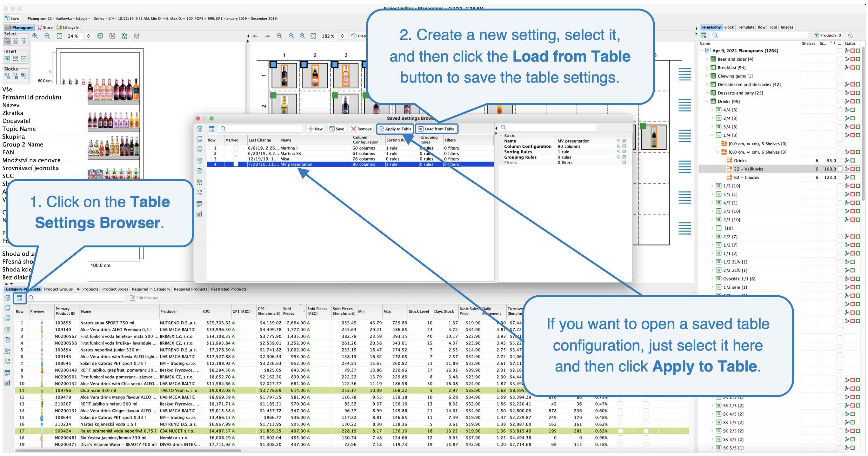Click the Save button in Saved Settings Browser
The width and height of the screenshot is (868, 456).
337,129
